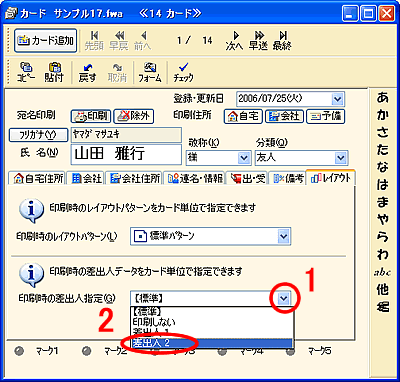Jump to か in index bar
This screenshot has width=400, height=382.
click(382, 115)
